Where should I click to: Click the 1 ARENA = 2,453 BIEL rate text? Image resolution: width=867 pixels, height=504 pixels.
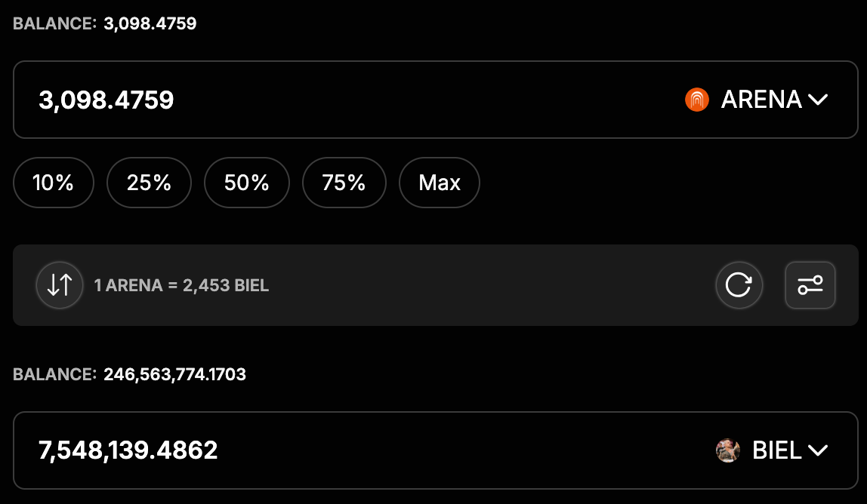(181, 285)
